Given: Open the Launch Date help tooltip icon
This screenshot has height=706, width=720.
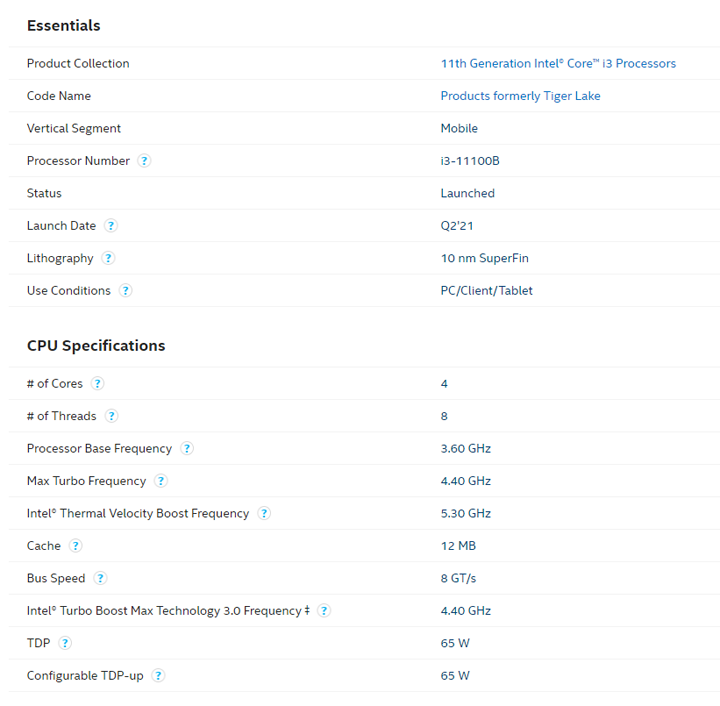Looking at the screenshot, I should 111,225.
